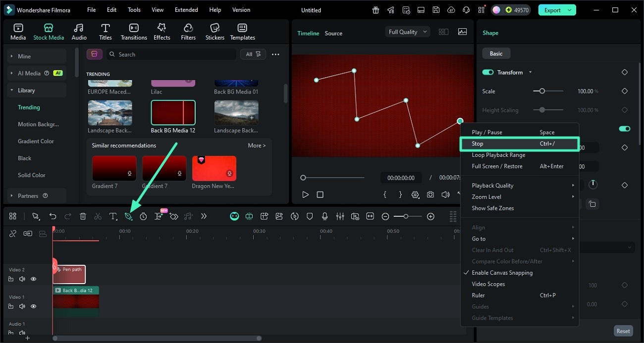Select the Text tool in timeline toolbar
The width and height of the screenshot is (644, 343).
click(113, 216)
